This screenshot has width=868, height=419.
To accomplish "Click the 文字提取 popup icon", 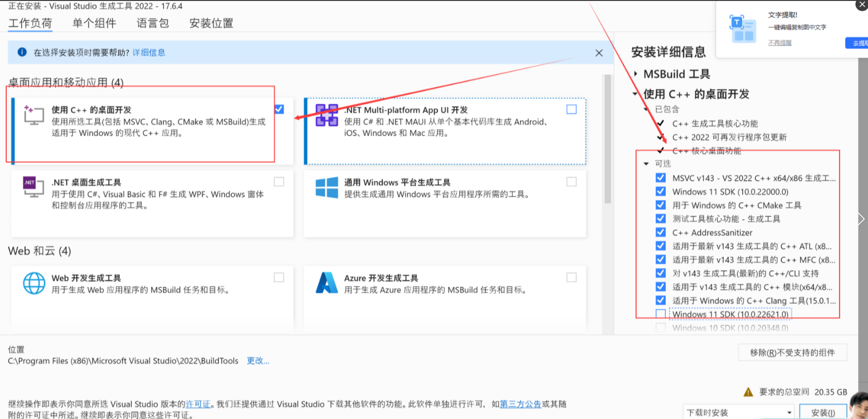I will tap(743, 28).
